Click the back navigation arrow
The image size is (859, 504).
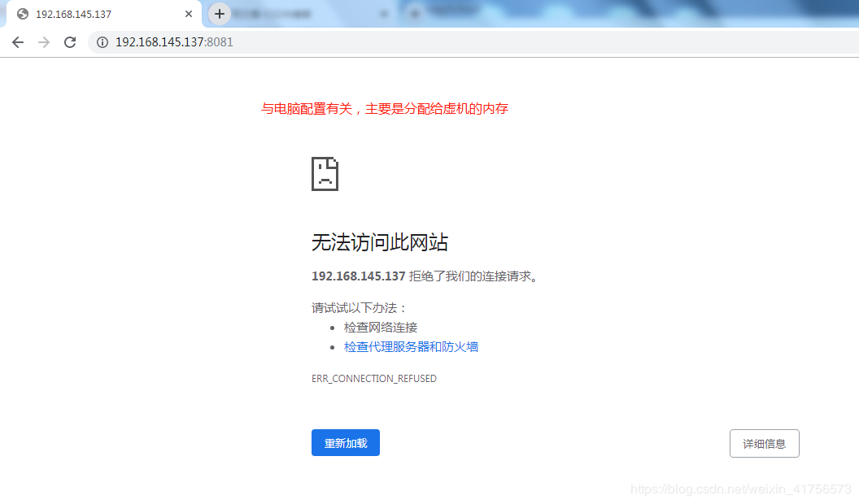pos(18,41)
